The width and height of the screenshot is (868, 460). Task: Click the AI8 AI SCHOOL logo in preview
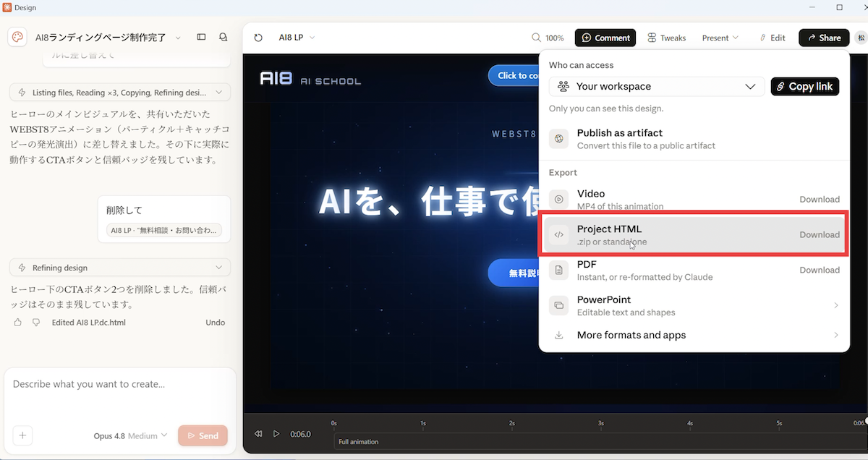click(310, 77)
